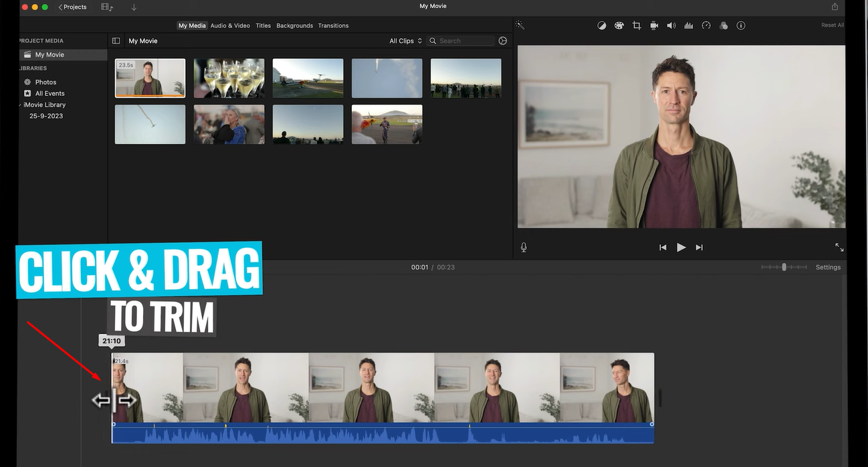Toggle the clip volume speaker control
Viewport: 868px width, 467px height.
point(671,25)
